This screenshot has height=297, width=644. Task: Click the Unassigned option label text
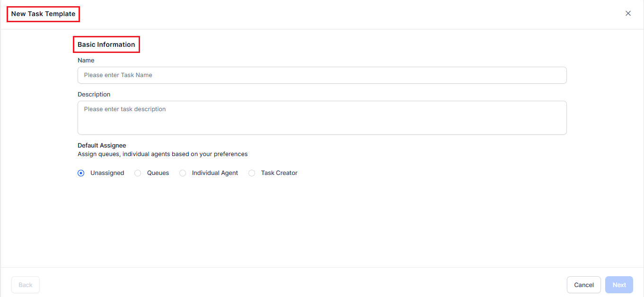click(107, 173)
